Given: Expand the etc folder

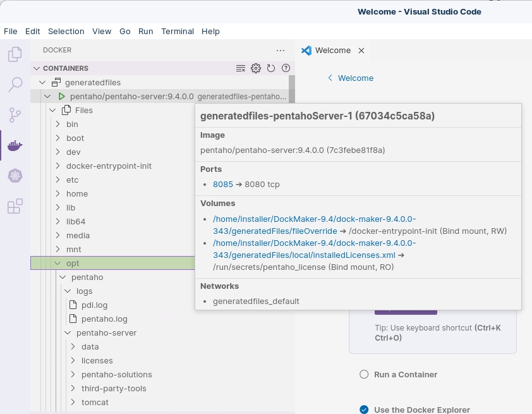Looking at the screenshot, I should pyautogui.click(x=72, y=180).
